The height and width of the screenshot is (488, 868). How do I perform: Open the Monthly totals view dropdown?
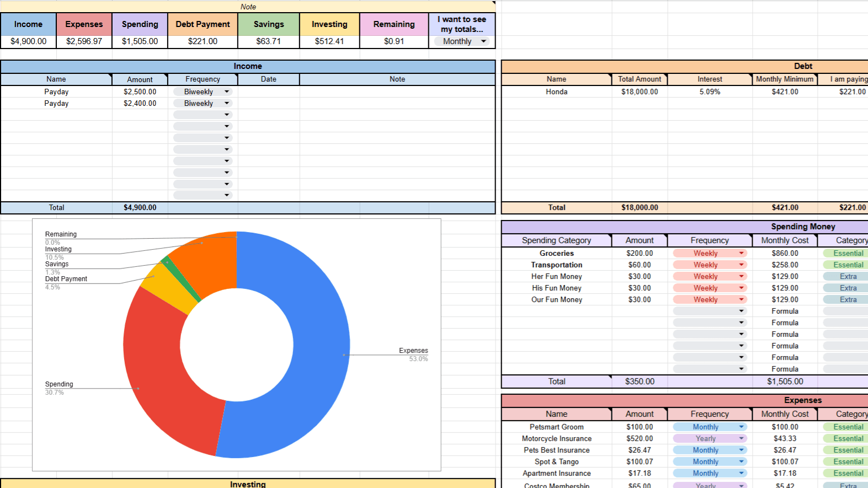pyautogui.click(x=462, y=41)
